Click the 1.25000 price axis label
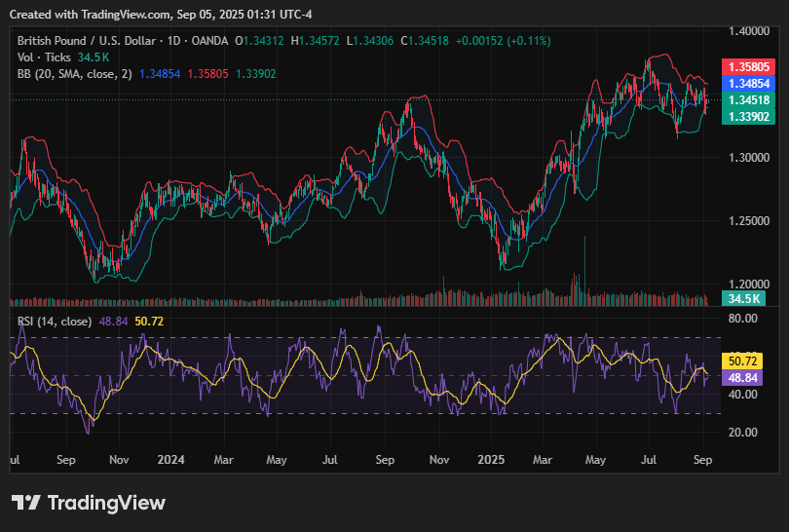The height and width of the screenshot is (532, 789). (x=749, y=221)
